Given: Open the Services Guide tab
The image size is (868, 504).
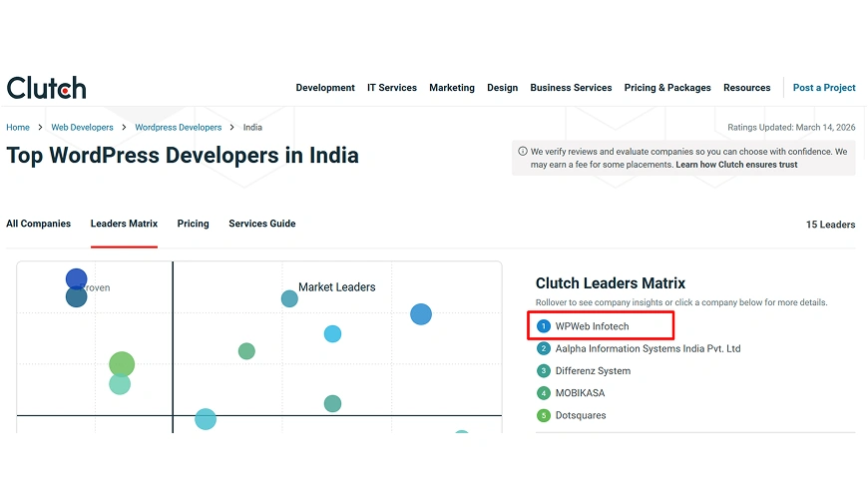Looking at the screenshot, I should coord(262,224).
